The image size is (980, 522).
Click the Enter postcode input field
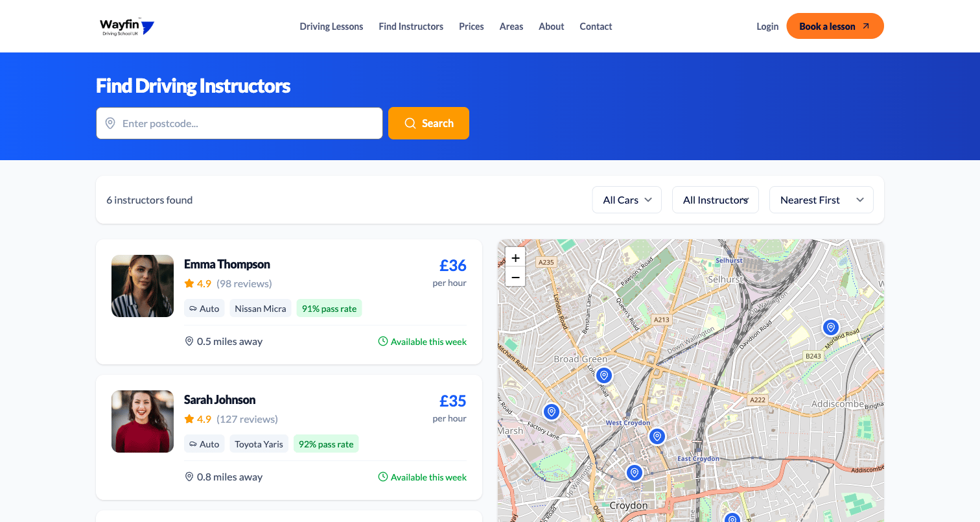[x=239, y=123]
